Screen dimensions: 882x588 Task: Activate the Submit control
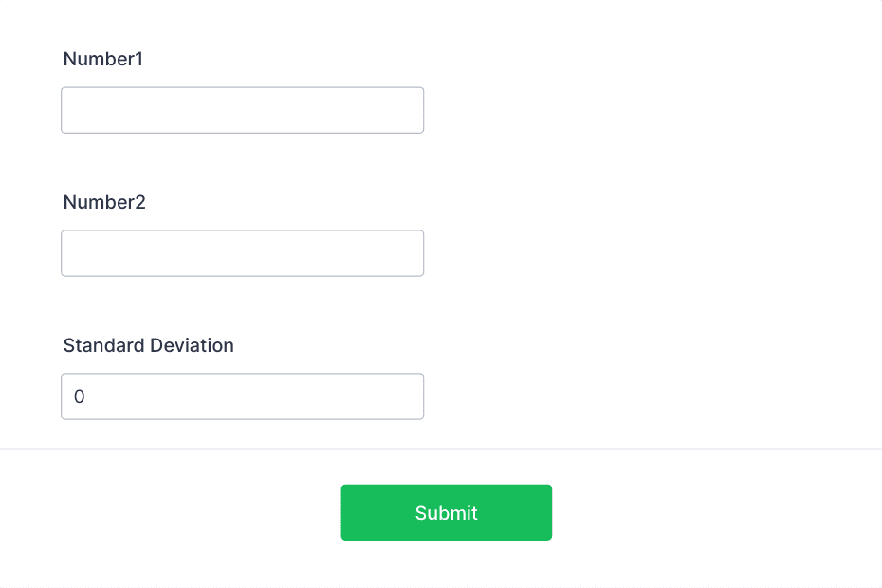coord(446,512)
